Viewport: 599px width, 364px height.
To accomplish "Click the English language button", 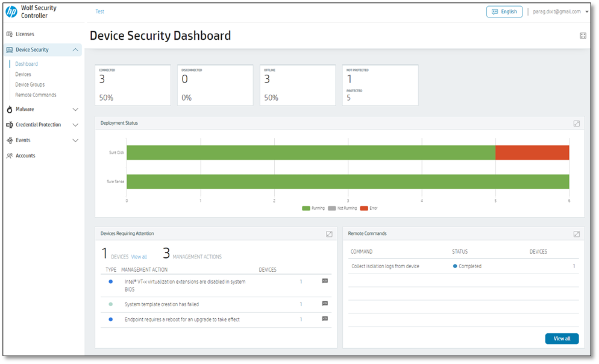I will (x=504, y=11).
